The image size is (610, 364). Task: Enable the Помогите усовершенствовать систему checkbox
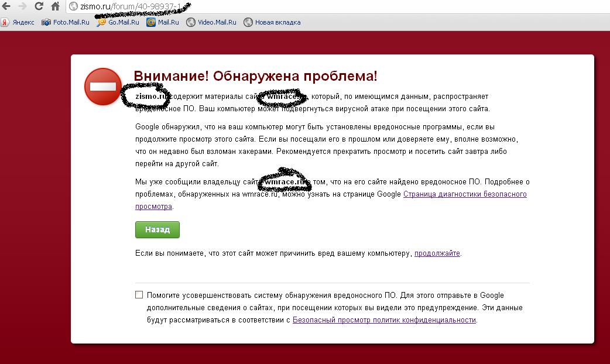139,295
